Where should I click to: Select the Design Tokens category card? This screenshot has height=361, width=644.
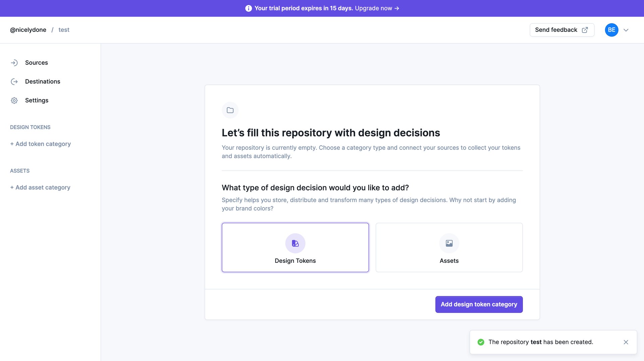click(x=295, y=247)
